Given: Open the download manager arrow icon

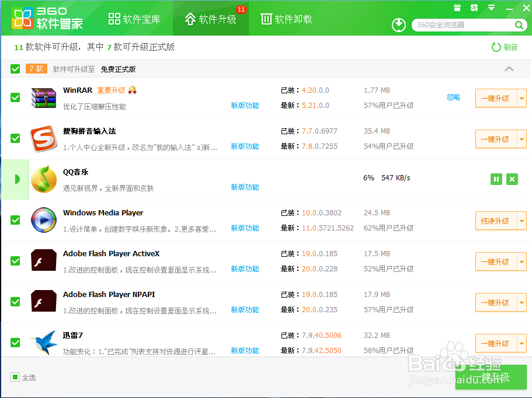Looking at the screenshot, I should click(x=399, y=25).
